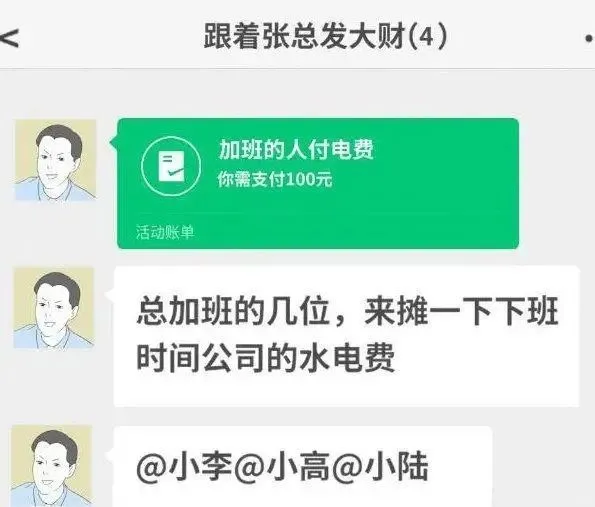This screenshot has width=595, height=507.
Task: Tap the @小高 mention
Action: tap(282, 466)
